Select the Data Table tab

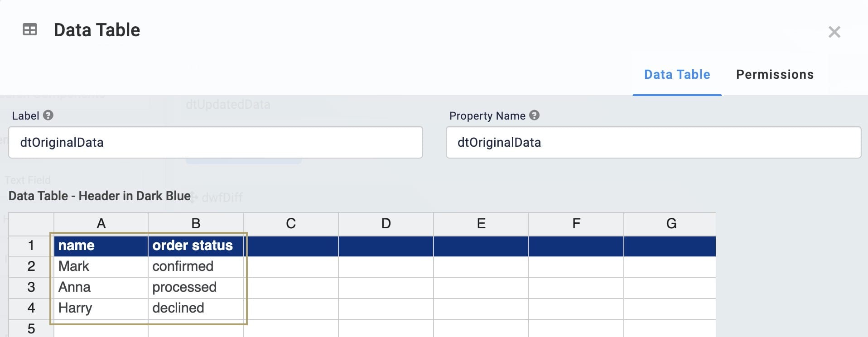(x=677, y=75)
